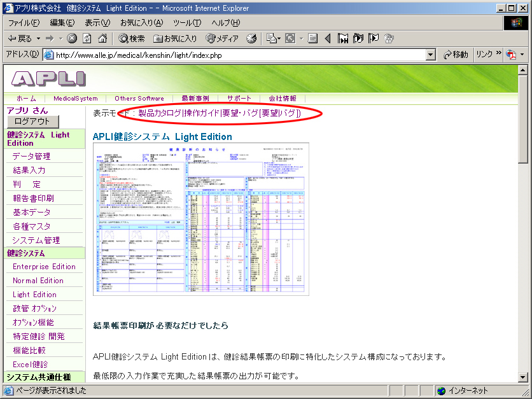
Task: Select データ管理 in the sidebar
Action: tap(31, 156)
